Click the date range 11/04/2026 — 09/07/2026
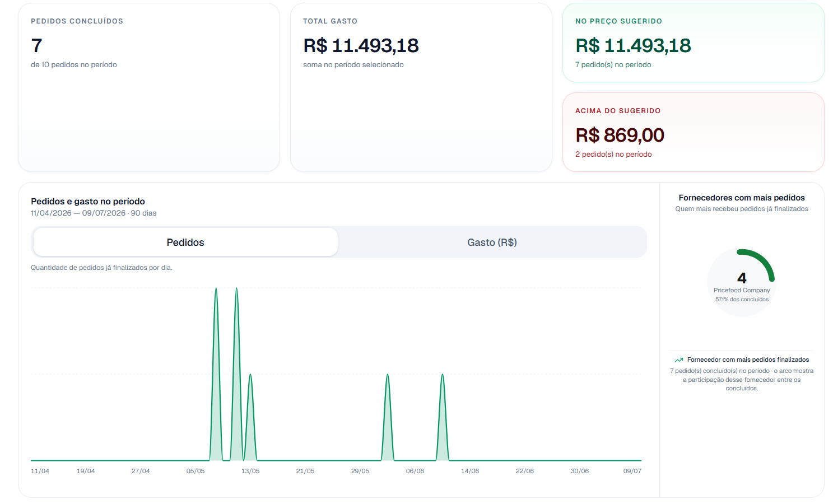 [x=78, y=213]
